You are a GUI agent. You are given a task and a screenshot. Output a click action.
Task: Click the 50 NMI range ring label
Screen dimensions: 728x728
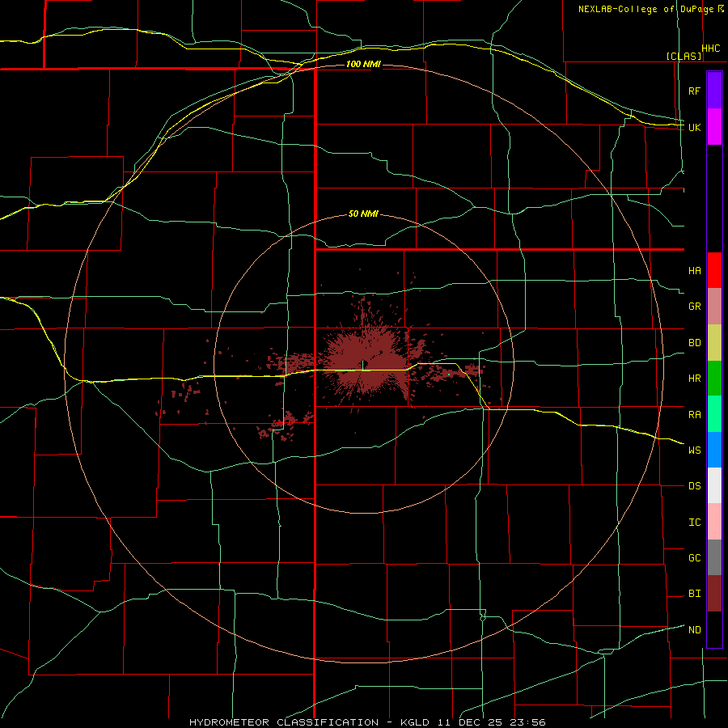click(363, 214)
